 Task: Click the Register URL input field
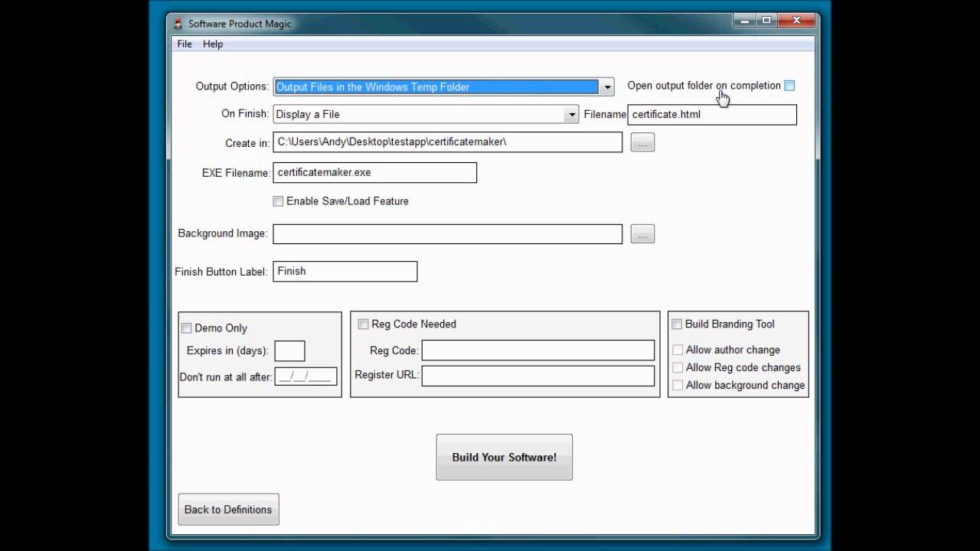point(538,376)
